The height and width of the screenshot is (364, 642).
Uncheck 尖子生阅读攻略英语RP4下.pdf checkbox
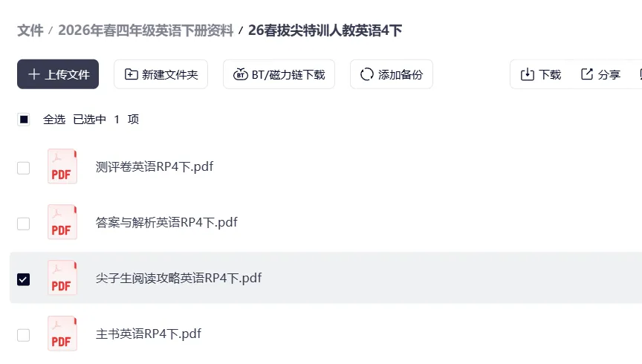point(24,279)
